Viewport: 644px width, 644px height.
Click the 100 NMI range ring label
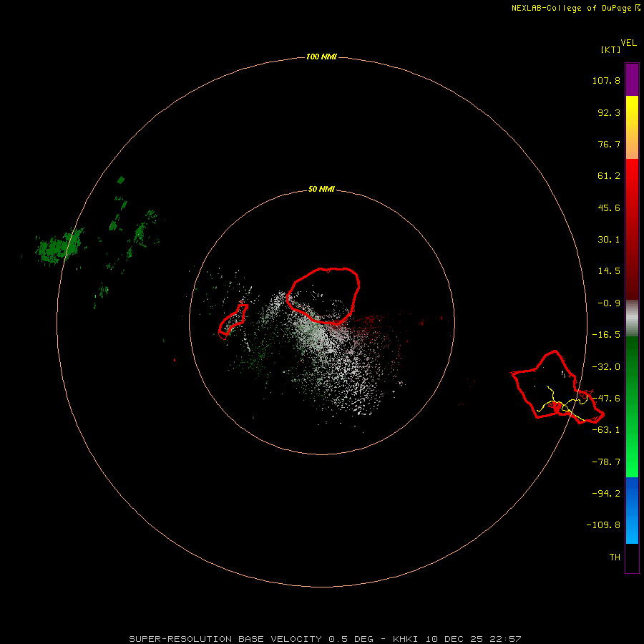(321, 57)
